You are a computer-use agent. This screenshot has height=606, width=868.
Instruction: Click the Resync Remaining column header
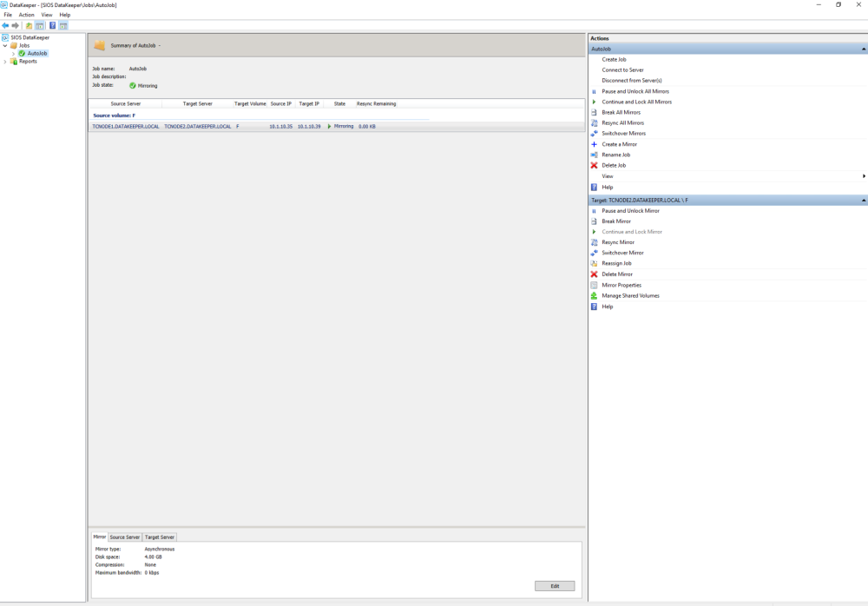(x=376, y=103)
